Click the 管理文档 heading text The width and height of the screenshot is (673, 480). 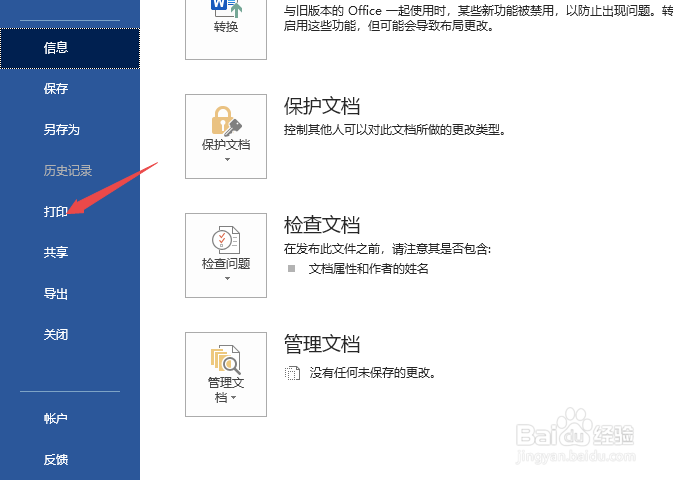[322, 344]
